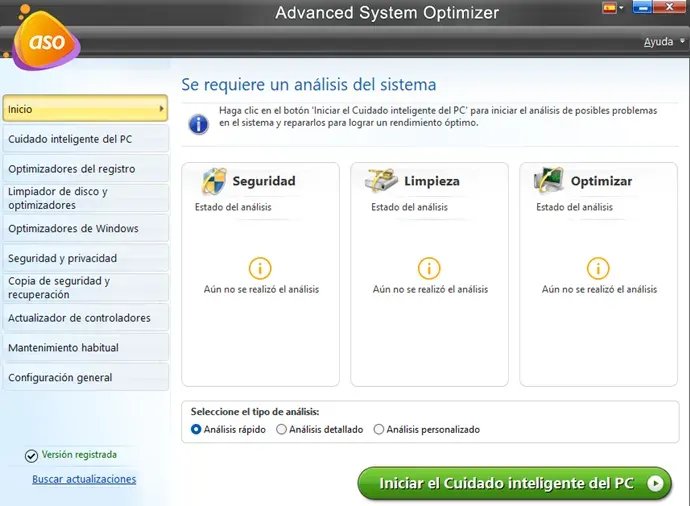Open Cuidado inteligente del PC section
Image resolution: width=690 pixels, height=506 pixels.
click(x=85, y=139)
